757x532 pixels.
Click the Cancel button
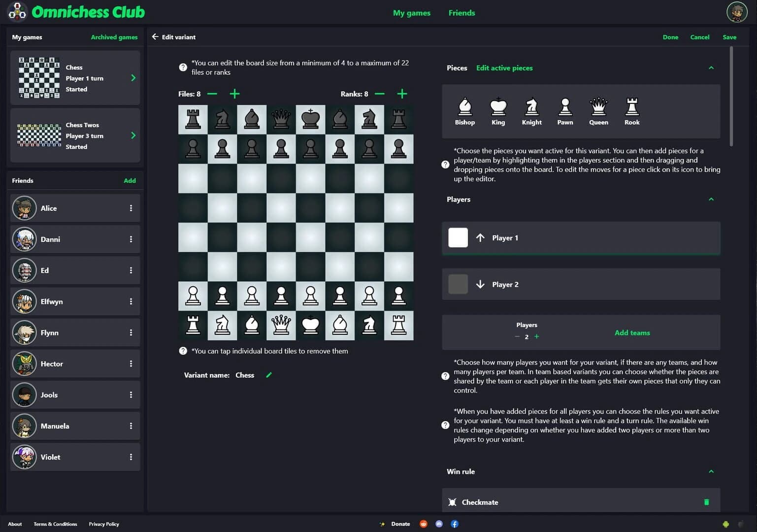[700, 37]
